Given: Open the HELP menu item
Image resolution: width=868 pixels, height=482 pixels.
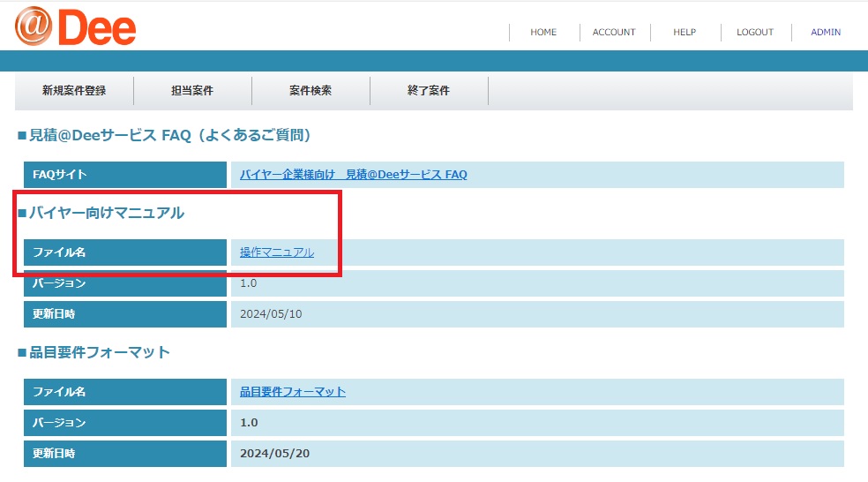Looking at the screenshot, I should 685,32.
